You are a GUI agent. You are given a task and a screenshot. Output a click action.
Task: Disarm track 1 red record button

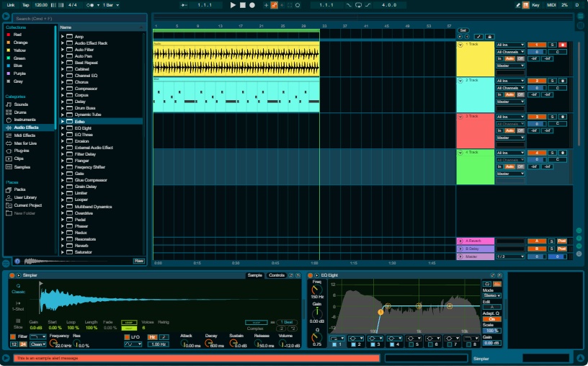click(x=563, y=45)
